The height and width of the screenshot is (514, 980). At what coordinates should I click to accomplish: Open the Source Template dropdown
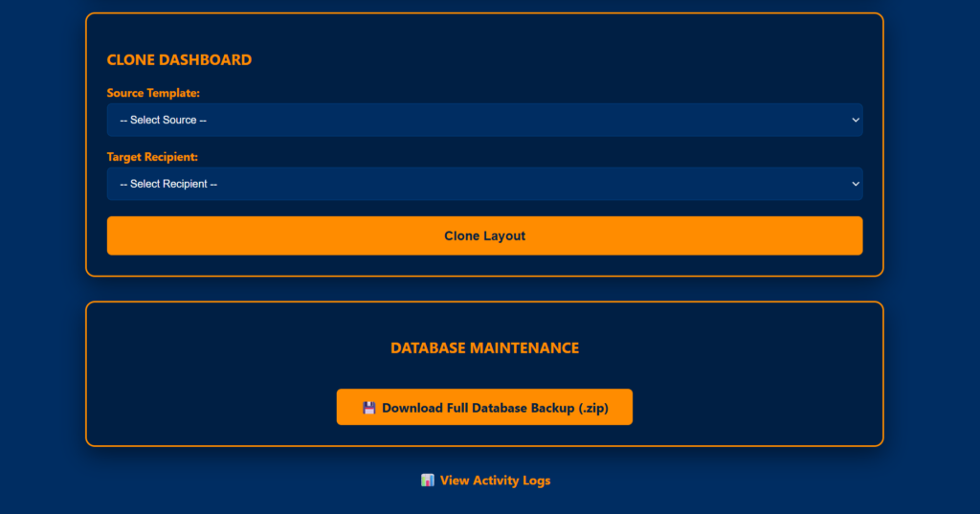(484, 121)
